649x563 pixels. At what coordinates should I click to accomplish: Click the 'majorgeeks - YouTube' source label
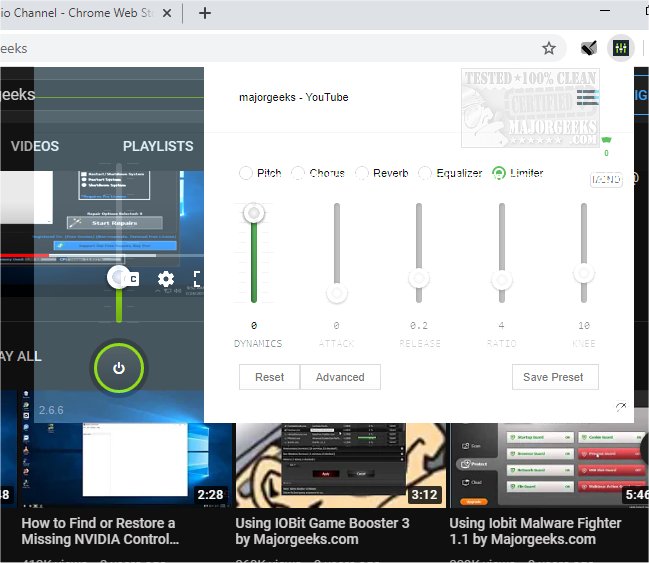pos(294,97)
